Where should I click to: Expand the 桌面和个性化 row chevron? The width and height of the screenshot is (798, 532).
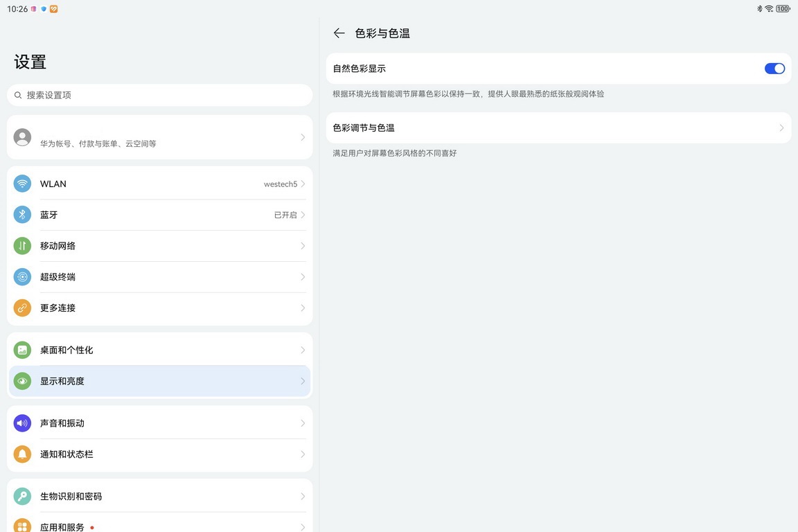pos(303,351)
